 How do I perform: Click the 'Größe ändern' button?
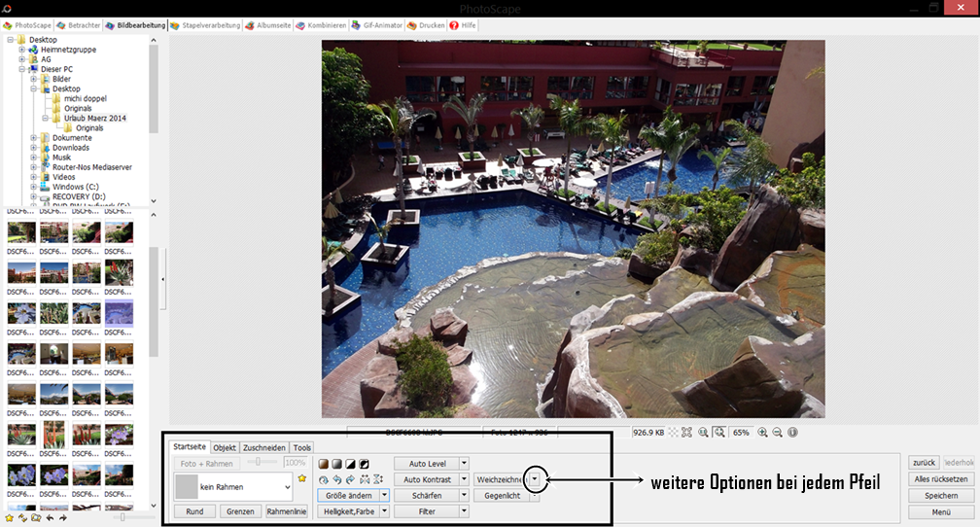tap(348, 495)
